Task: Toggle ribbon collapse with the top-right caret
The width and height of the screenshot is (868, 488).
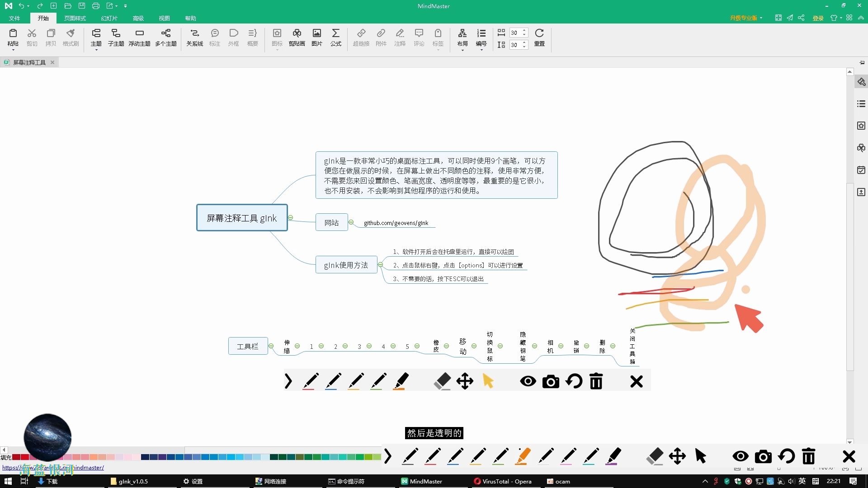Action: tap(861, 18)
